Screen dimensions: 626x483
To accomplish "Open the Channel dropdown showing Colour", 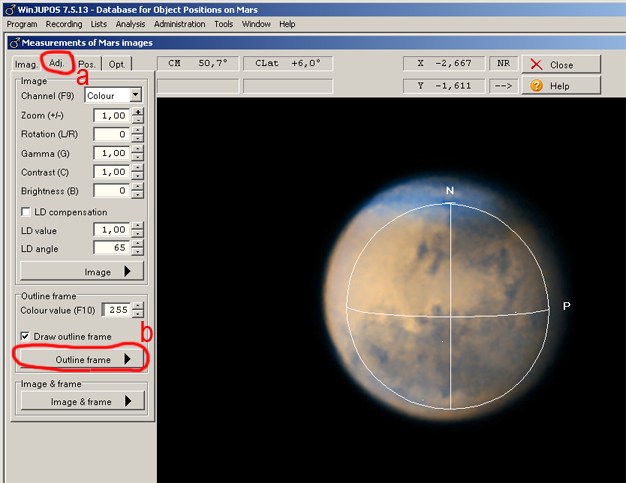I will click(x=135, y=95).
